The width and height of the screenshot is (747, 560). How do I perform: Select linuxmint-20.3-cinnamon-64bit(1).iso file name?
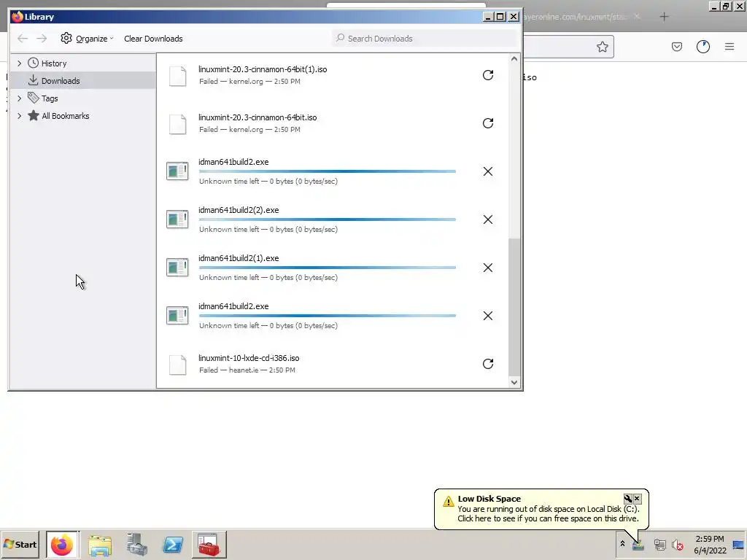coord(263,69)
